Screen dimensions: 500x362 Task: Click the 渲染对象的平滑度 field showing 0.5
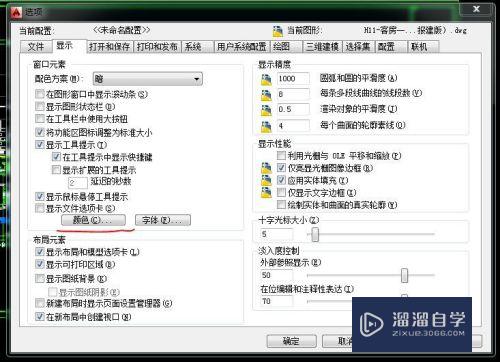pyautogui.click(x=293, y=109)
